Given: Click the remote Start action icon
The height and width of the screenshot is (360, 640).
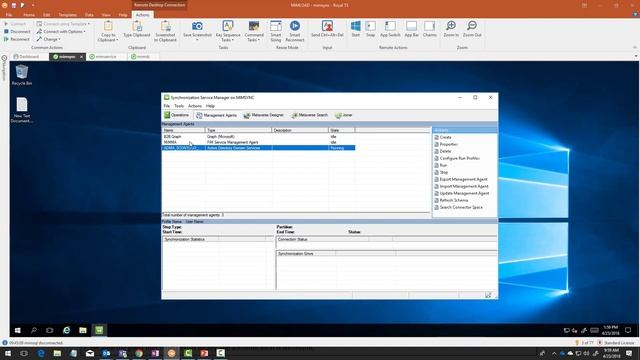Looking at the screenshot, I should 356,26.
